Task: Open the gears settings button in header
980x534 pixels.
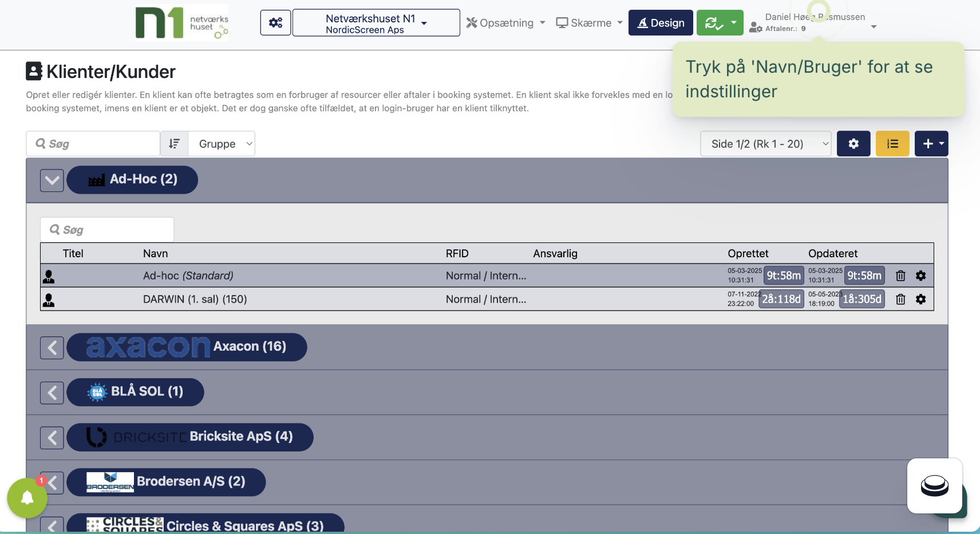Action: click(275, 22)
